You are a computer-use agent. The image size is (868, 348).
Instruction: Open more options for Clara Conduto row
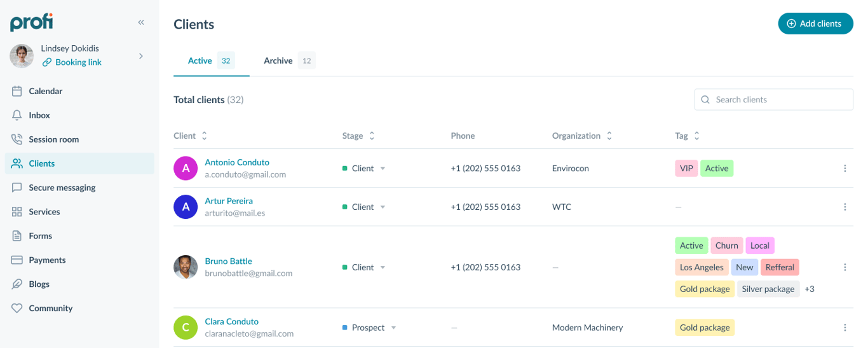tap(845, 328)
